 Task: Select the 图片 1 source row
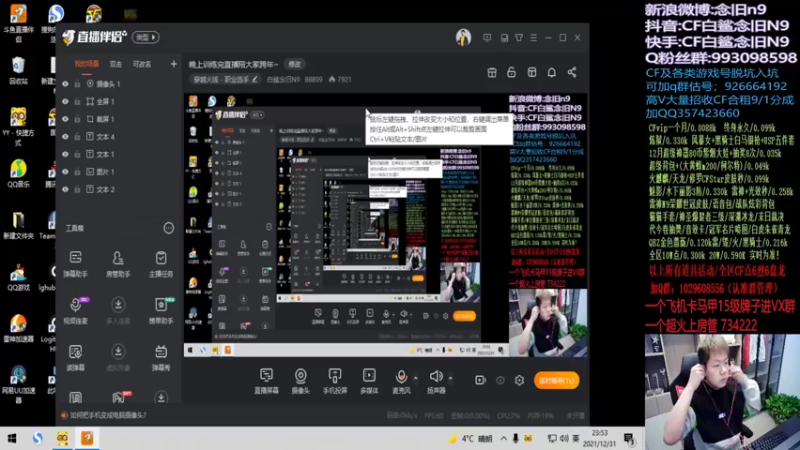pyautogui.click(x=117, y=172)
